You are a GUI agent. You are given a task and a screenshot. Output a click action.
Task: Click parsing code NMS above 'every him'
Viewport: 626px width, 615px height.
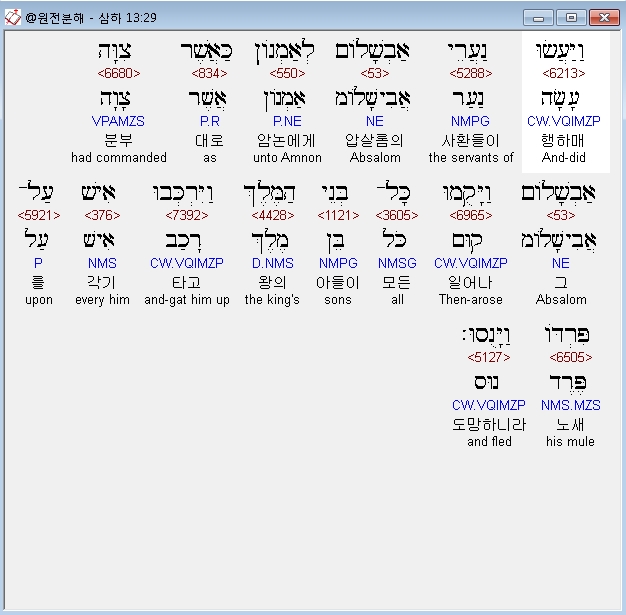(x=102, y=263)
